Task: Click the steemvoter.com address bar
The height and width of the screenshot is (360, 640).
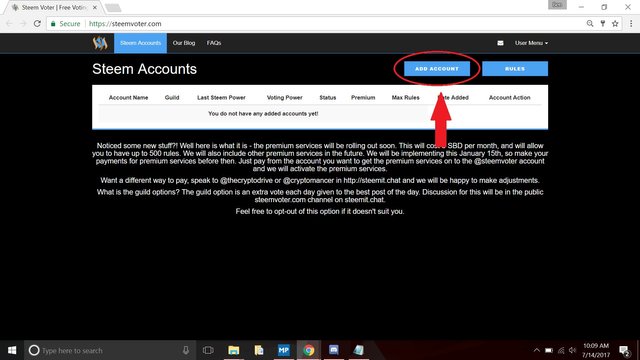Action: pos(335,24)
